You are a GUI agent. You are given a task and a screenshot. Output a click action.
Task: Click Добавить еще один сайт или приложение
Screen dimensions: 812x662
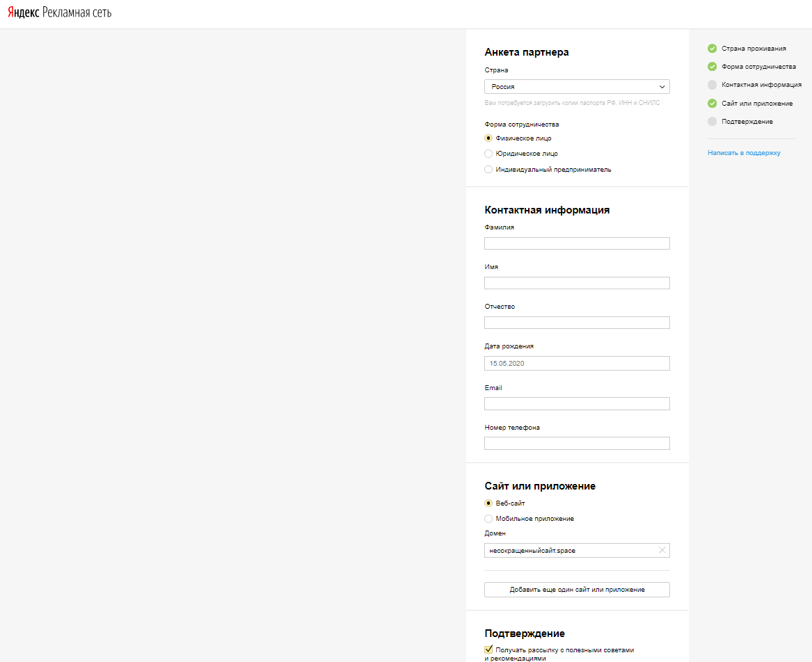(577, 590)
